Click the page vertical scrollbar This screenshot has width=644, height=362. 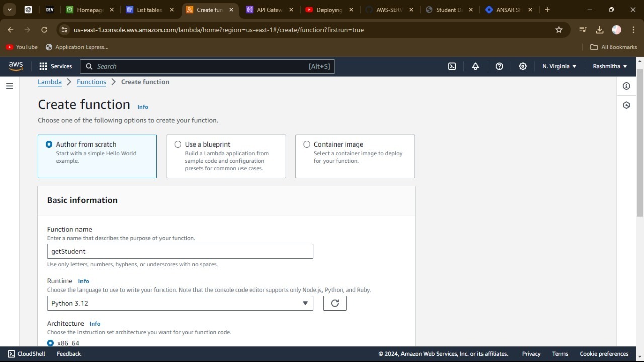640,143
